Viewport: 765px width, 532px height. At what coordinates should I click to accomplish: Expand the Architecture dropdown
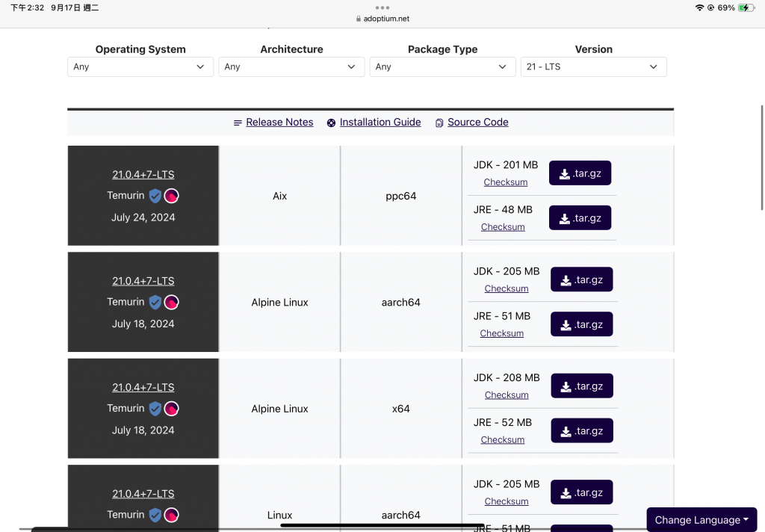[291, 66]
